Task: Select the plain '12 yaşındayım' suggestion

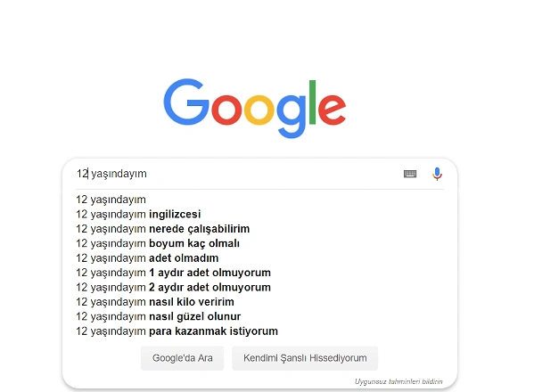Action: point(111,200)
